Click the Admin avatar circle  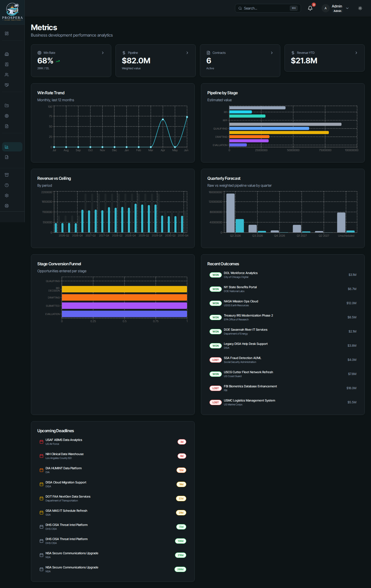pyautogui.click(x=326, y=8)
